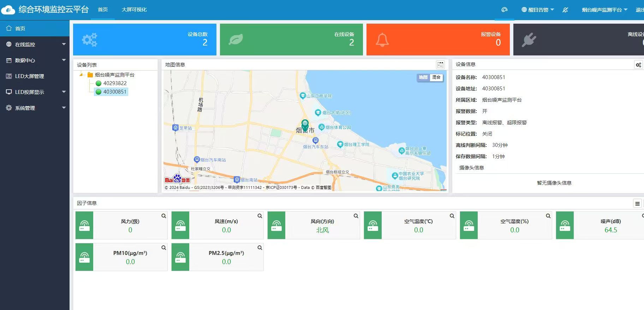Switch map to 混合 view
The width and height of the screenshot is (644, 310).
(x=436, y=77)
